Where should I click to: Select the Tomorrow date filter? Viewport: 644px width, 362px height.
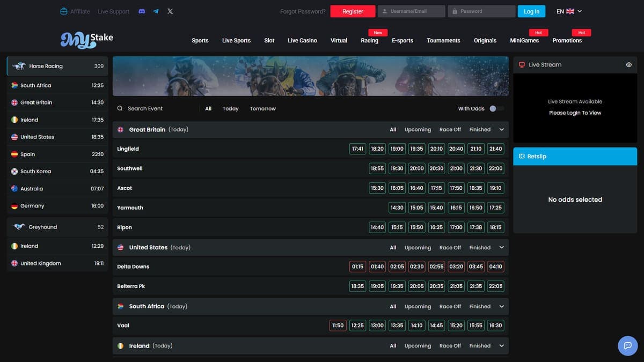262,108
